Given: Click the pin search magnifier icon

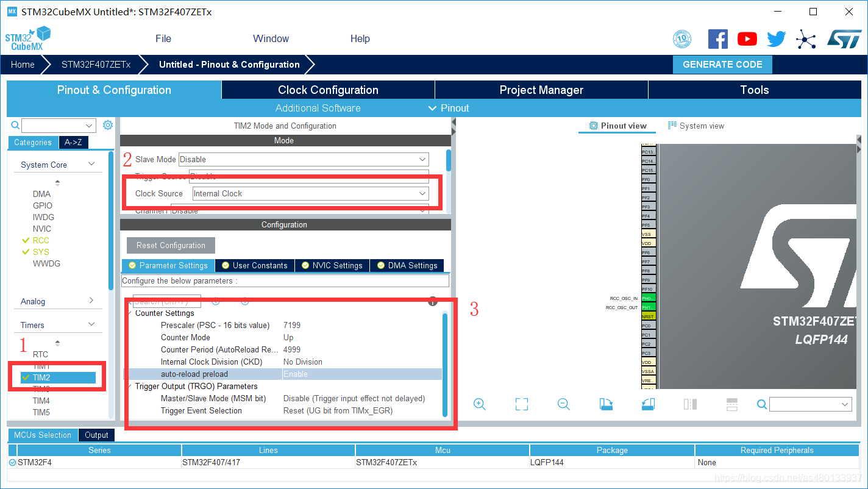Looking at the screenshot, I should [x=762, y=404].
